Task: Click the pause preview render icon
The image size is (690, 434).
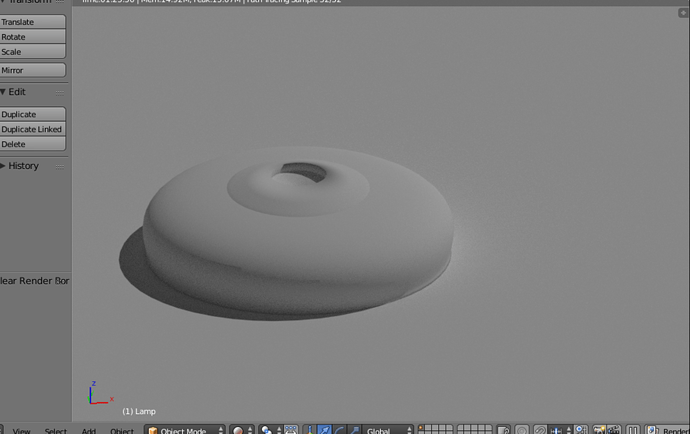Action: [633, 430]
